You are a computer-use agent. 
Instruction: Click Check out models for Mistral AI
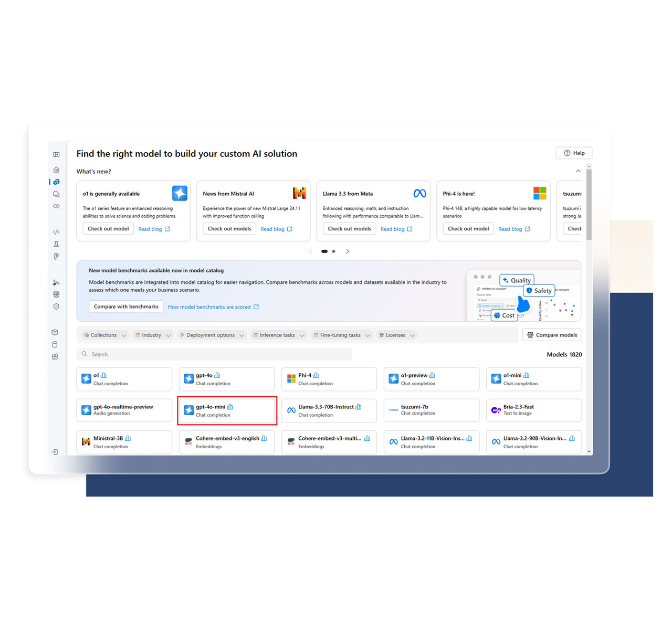229,229
